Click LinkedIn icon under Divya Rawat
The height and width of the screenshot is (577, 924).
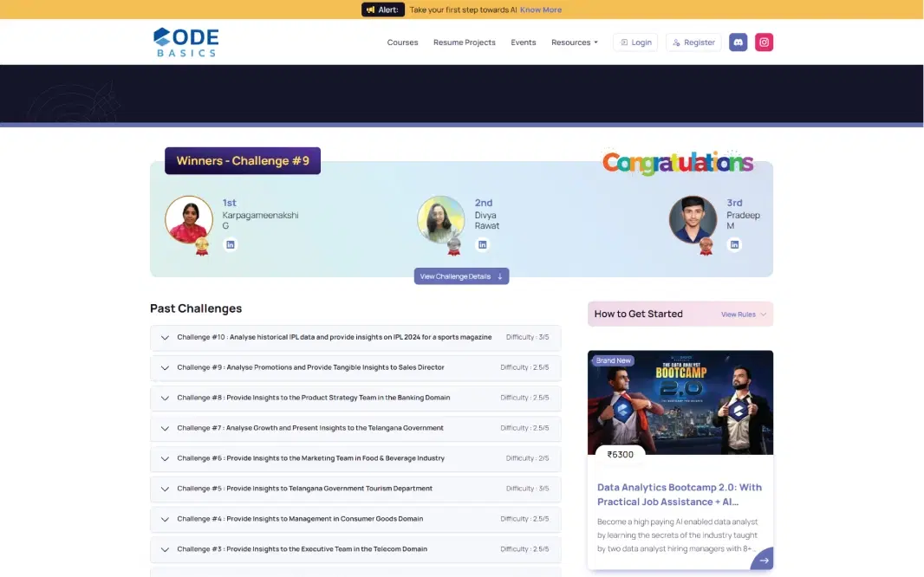tap(483, 245)
